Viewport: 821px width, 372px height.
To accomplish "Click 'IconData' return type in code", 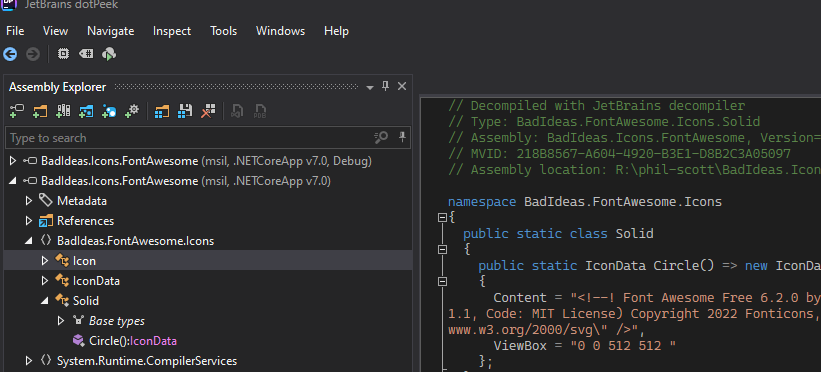I will [x=615, y=266].
